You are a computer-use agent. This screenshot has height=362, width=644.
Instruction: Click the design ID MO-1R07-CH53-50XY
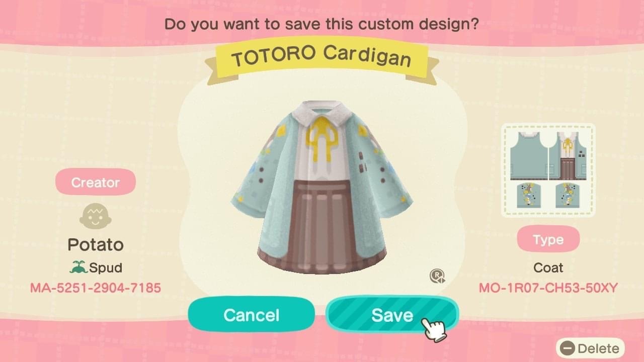pyautogui.click(x=548, y=288)
